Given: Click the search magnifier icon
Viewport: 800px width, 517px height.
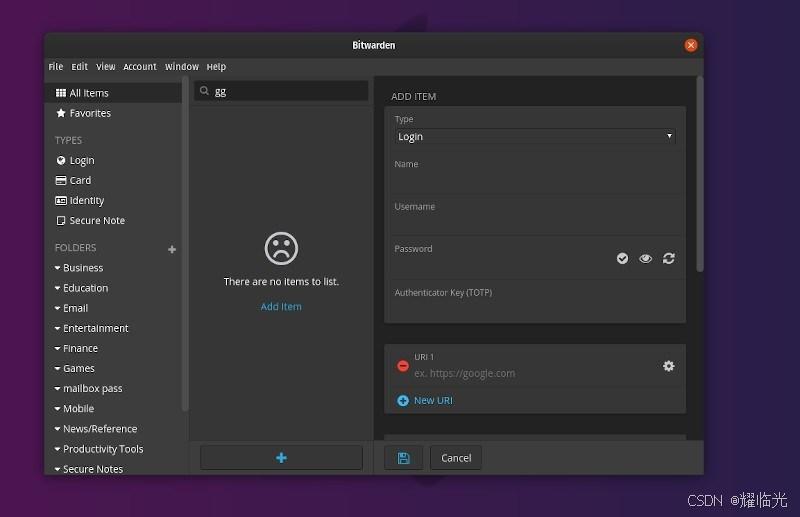Looking at the screenshot, I should pos(204,91).
